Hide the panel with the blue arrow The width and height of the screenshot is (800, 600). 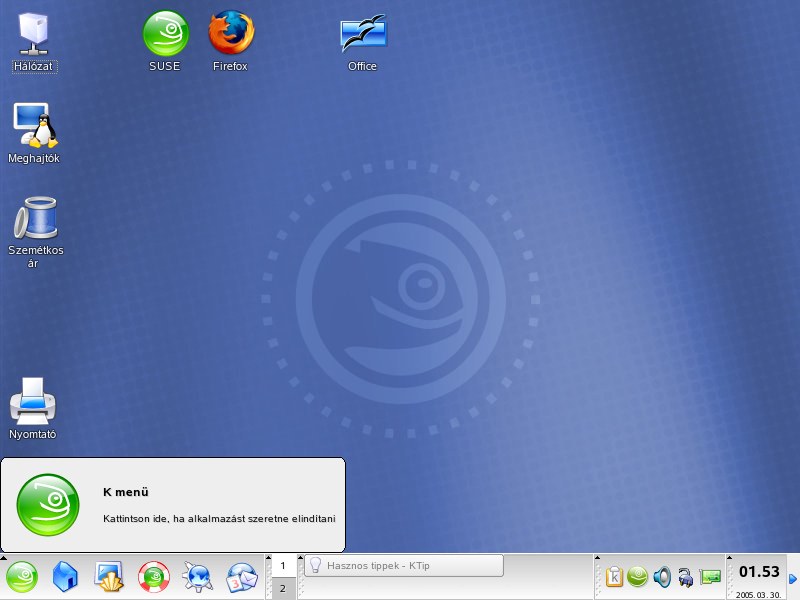coord(793,579)
